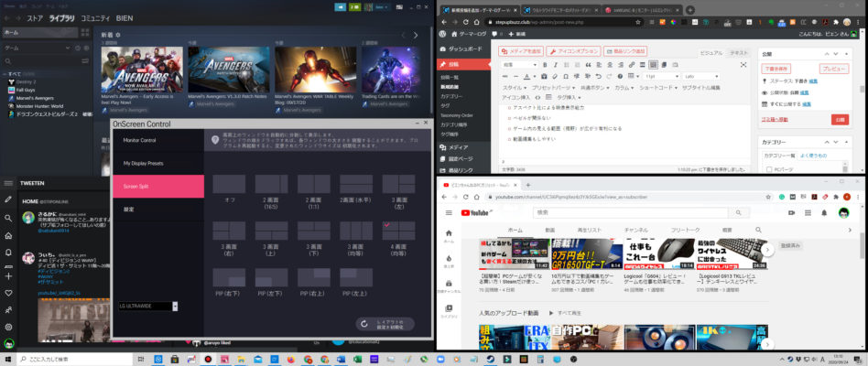Click insert link icon in WordPress editor
Image resolution: width=868 pixels, height=366 pixels.
click(x=632, y=65)
